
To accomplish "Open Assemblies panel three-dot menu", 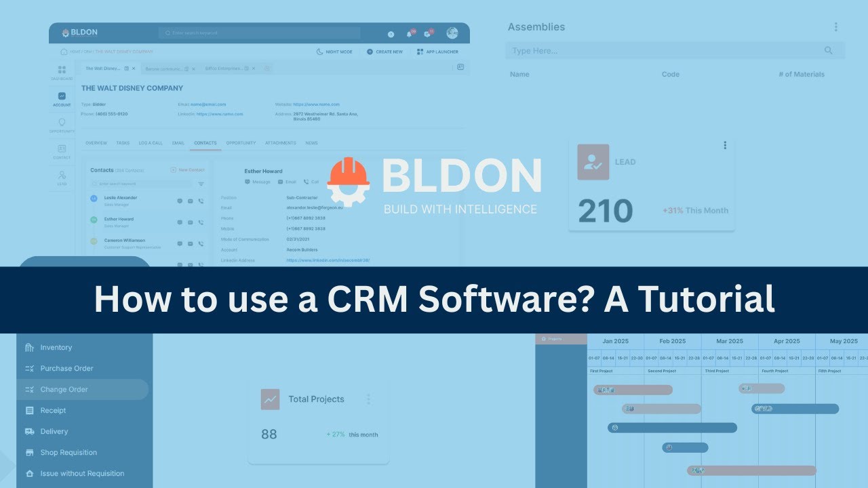I will point(835,27).
